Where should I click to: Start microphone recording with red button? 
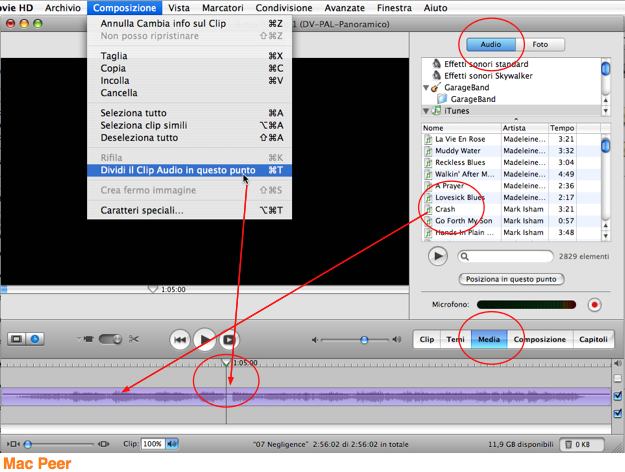pos(594,305)
